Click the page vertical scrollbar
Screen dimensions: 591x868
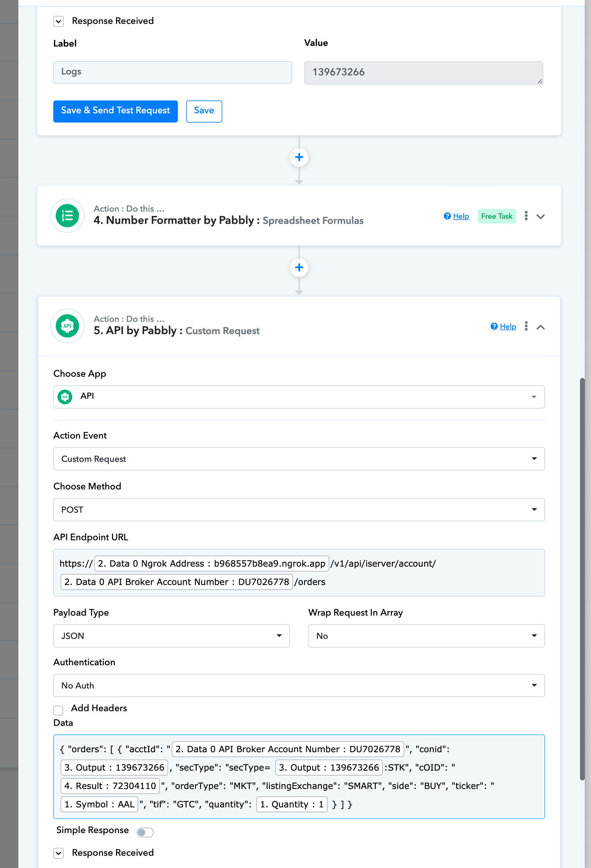(582, 579)
